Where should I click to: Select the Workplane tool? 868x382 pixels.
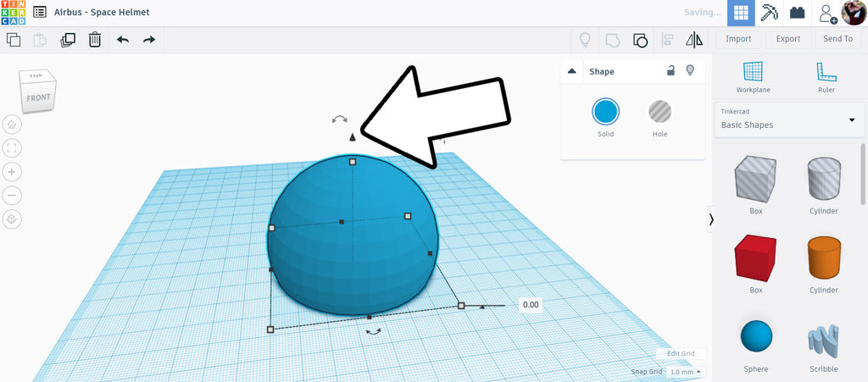[753, 77]
